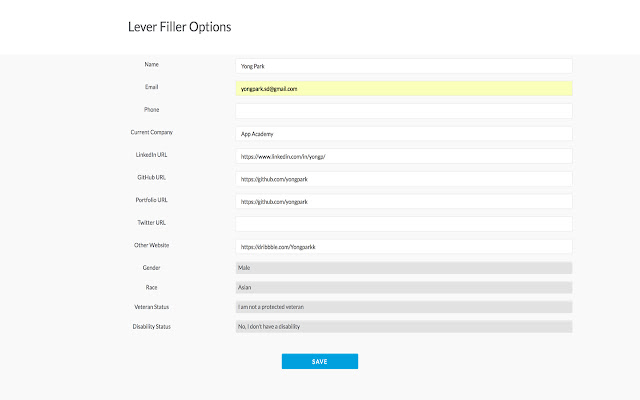The height and width of the screenshot is (400, 640).
Task: Click the Lever Filler Options heading
Action: tap(179, 27)
